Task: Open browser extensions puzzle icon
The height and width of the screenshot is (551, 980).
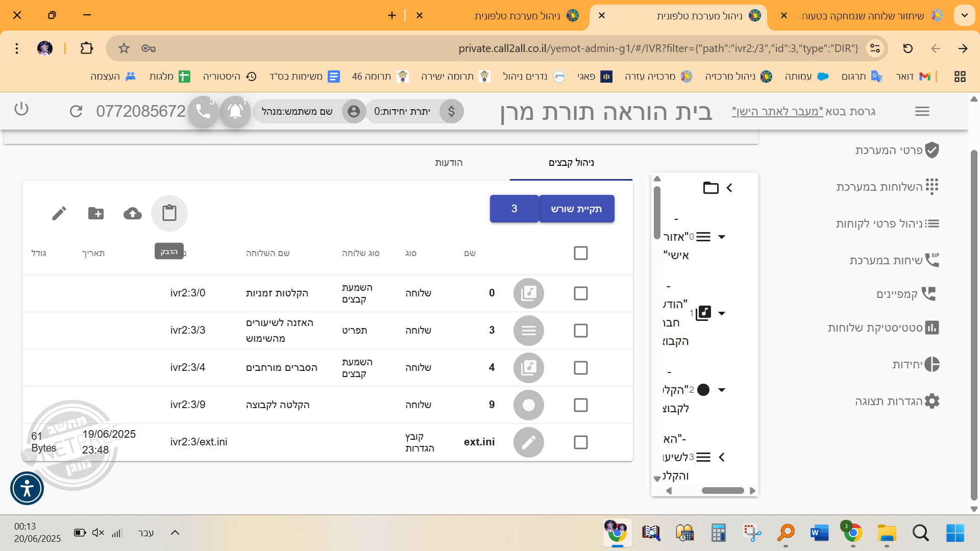Action: click(x=87, y=48)
